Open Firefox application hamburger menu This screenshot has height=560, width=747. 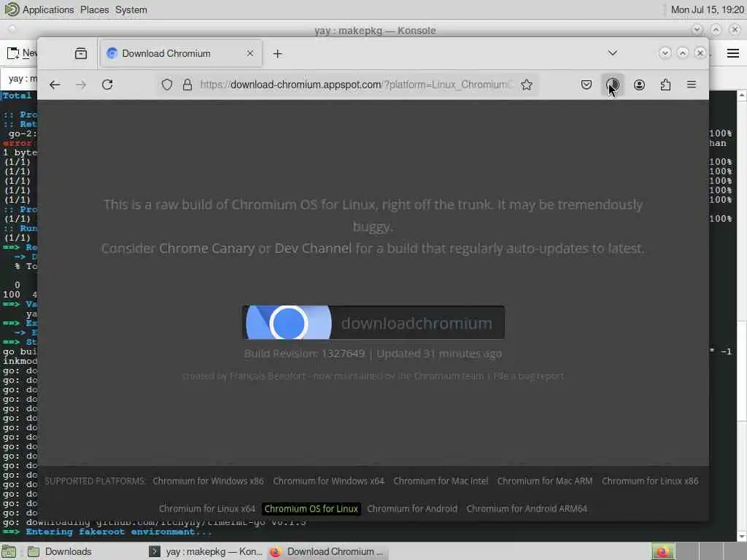pos(692,85)
